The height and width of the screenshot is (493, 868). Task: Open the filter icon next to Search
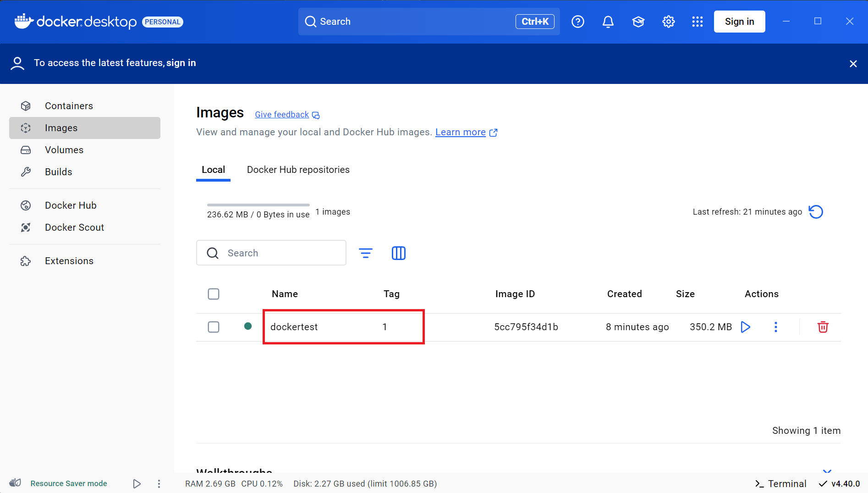[x=365, y=253]
